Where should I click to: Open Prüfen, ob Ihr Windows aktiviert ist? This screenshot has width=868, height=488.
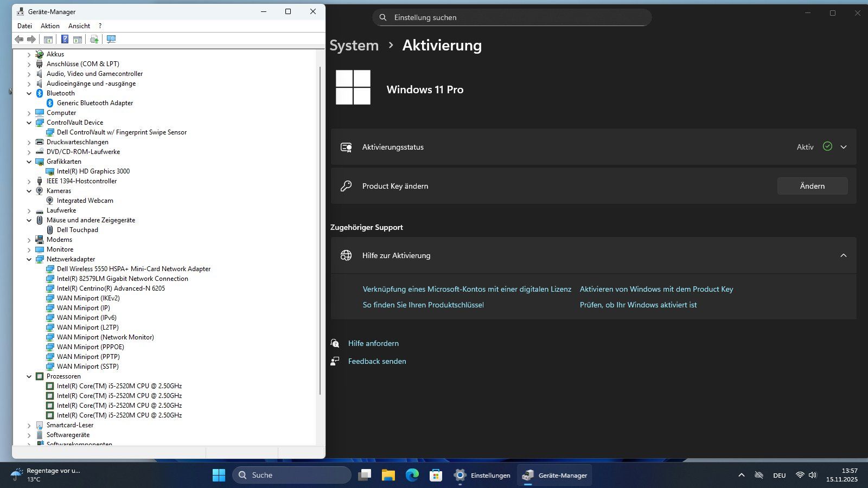click(638, 305)
